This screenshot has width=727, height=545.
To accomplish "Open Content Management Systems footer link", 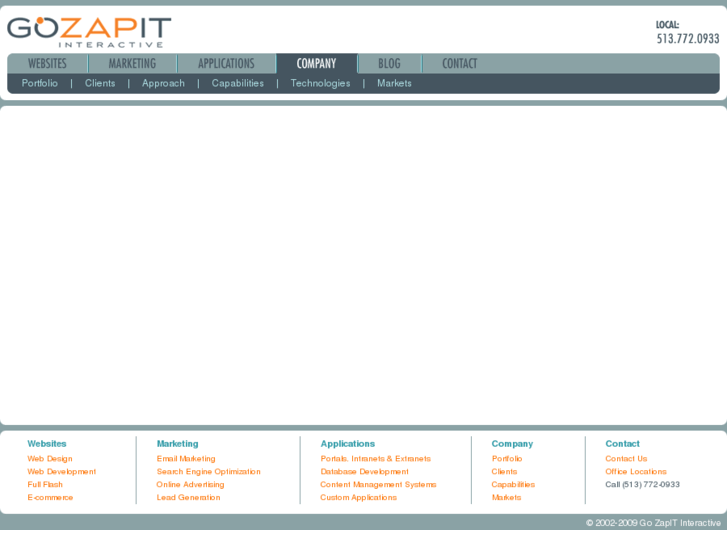I will point(378,485).
